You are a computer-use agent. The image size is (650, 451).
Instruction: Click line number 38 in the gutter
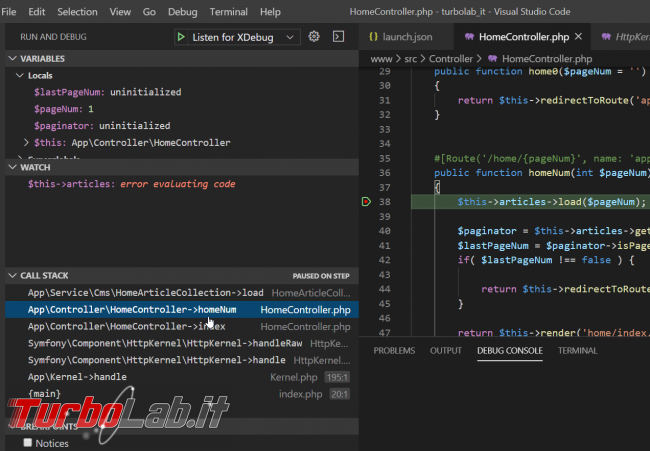pos(384,202)
